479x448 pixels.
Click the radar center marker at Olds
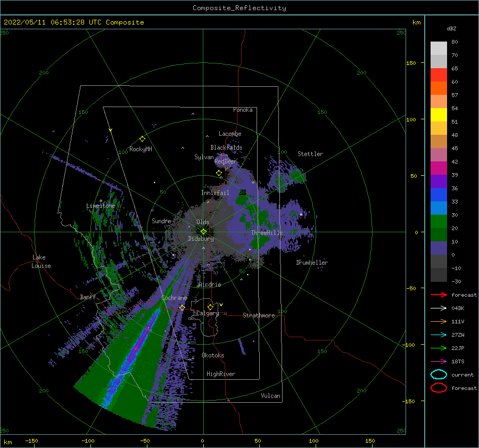point(203,232)
